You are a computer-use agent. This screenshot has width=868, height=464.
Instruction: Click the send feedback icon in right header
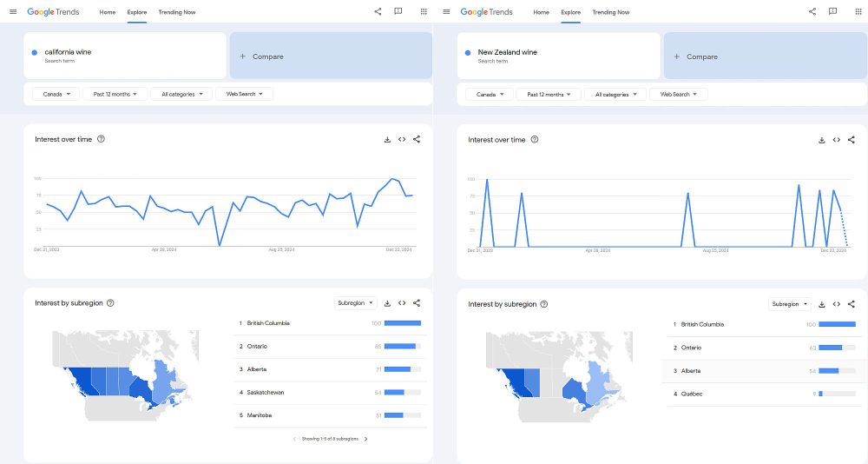[832, 11]
